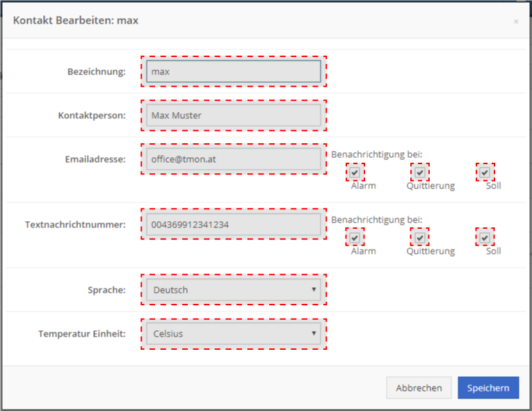Click the Temperatur Einheit label
This screenshot has width=532, height=411.
[x=82, y=334]
